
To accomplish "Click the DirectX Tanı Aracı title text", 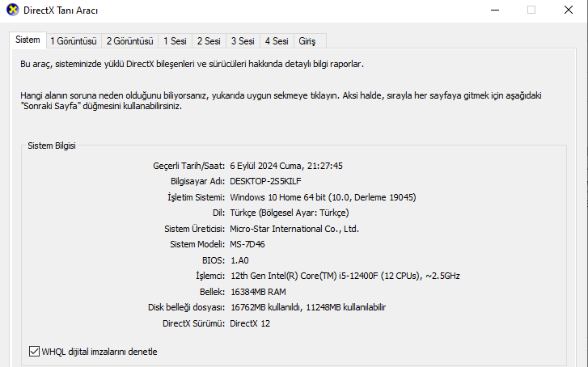I will (x=61, y=11).
